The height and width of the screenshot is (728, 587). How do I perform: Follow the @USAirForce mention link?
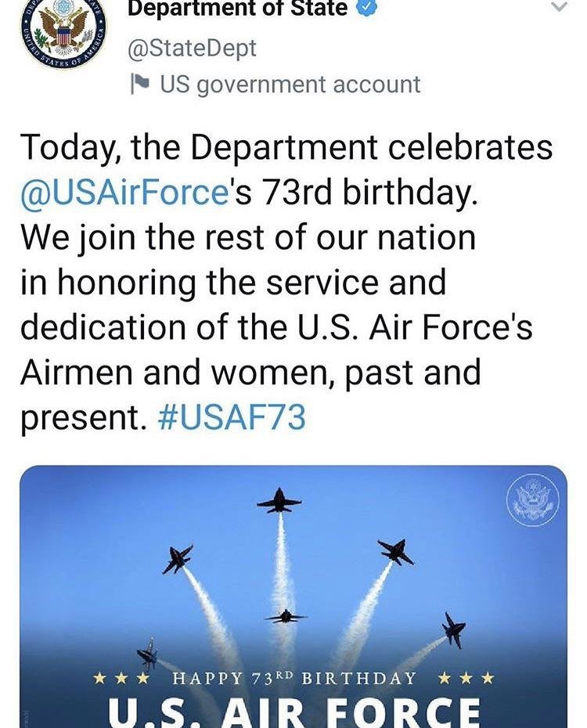[124, 192]
